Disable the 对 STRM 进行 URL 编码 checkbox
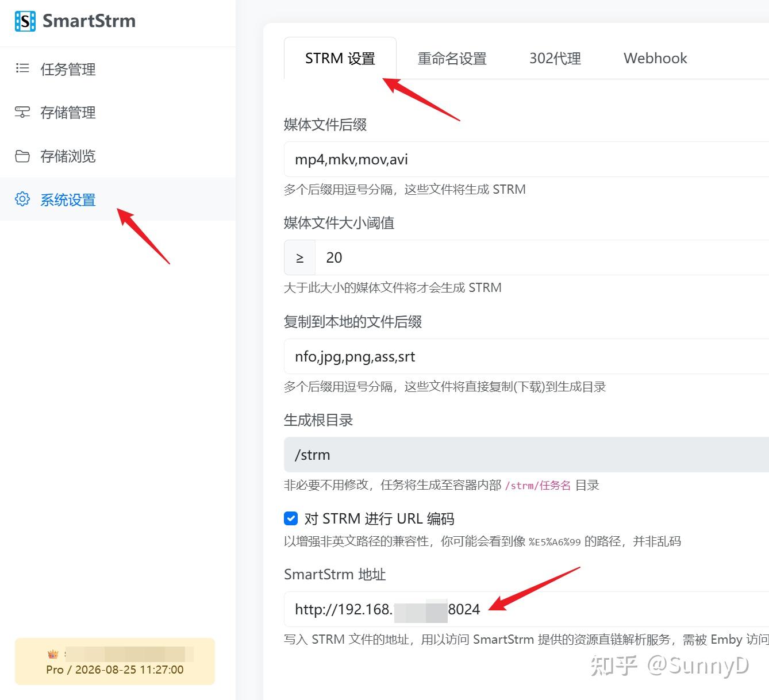 point(291,518)
